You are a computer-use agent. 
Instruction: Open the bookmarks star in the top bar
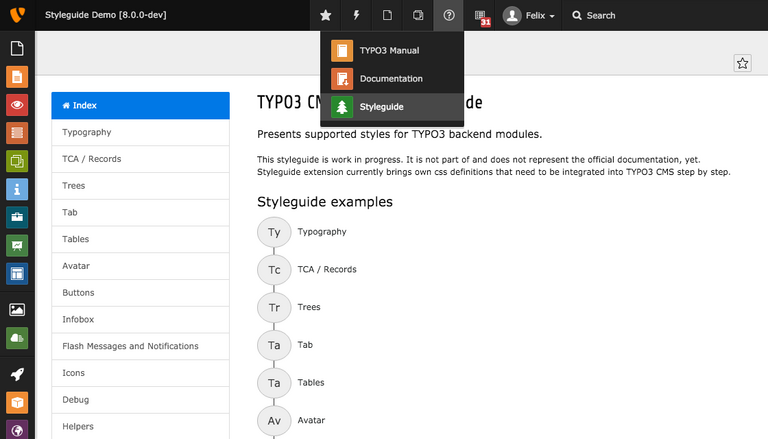[x=325, y=15]
